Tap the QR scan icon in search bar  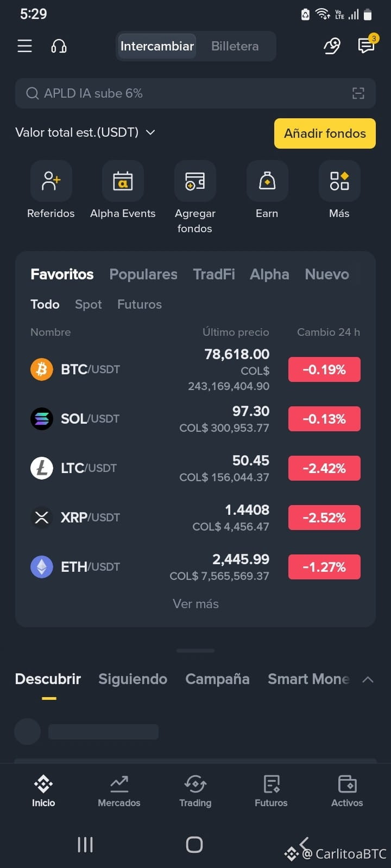pyautogui.click(x=358, y=93)
